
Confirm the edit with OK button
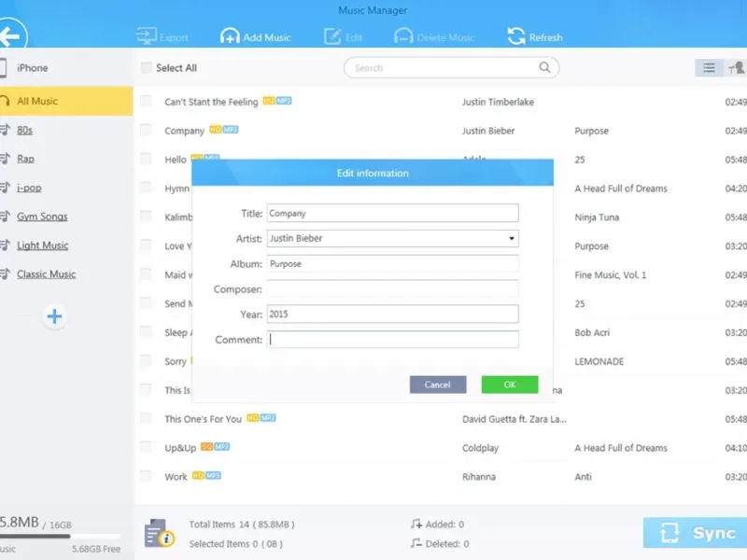(x=510, y=385)
